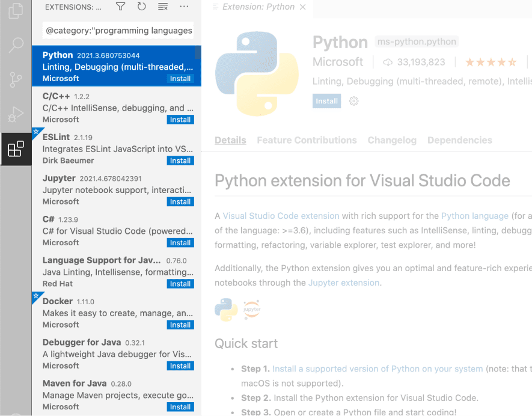Click the five-star rating for Python
The image size is (532, 416).
pyautogui.click(x=491, y=62)
